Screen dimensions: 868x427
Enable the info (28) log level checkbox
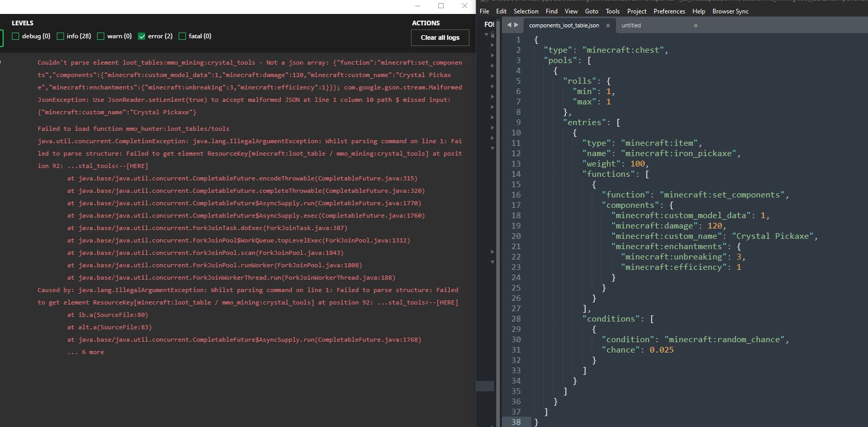coord(60,36)
